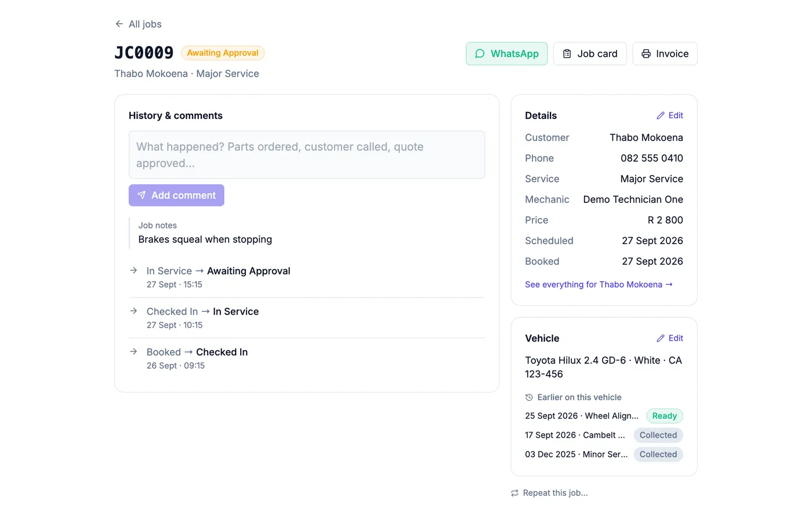
Task: Click the history clock icon by Earlier on this vehicle
Action: tap(529, 397)
